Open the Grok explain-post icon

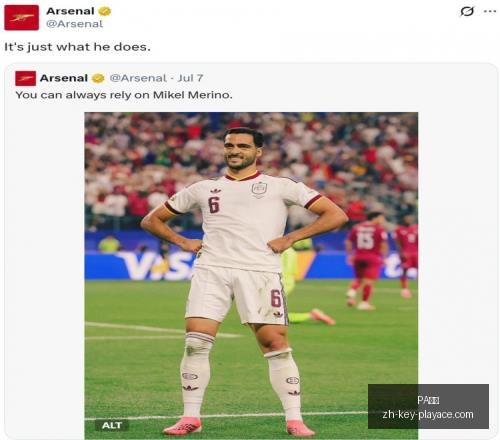[x=467, y=11]
